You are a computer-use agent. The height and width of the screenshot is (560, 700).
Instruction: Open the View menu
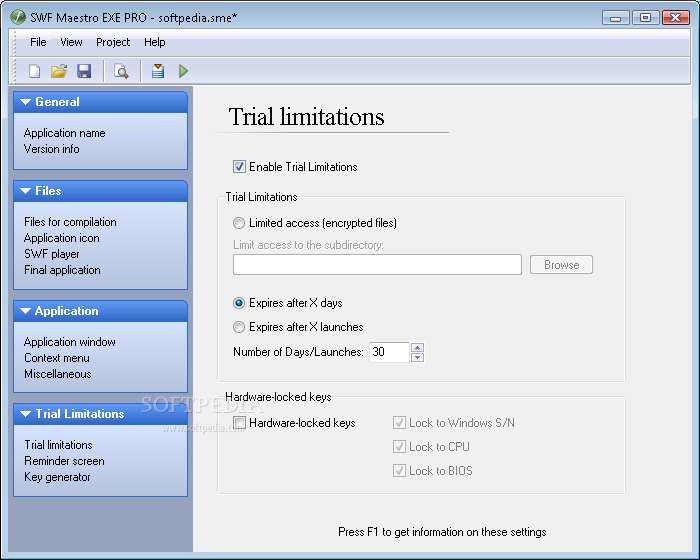(x=71, y=42)
